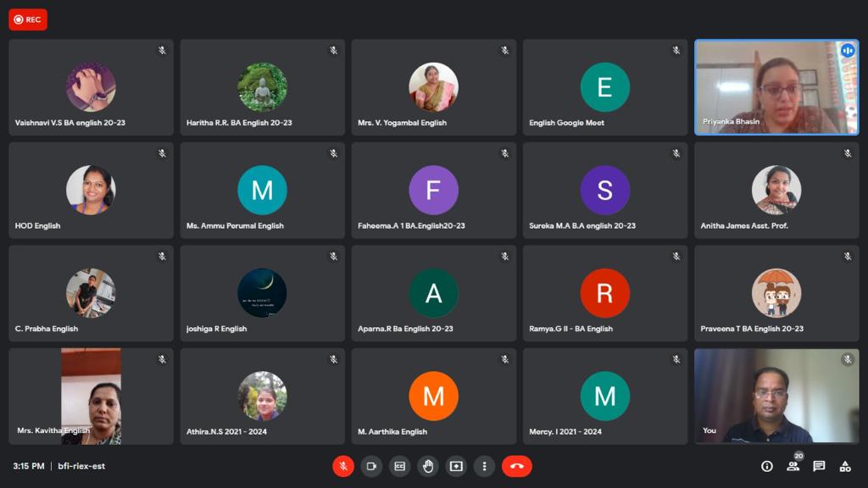Click Mrs. V. Yogambal profile picture
Image resolution: width=868 pixels, height=488 pixels.
433,87
